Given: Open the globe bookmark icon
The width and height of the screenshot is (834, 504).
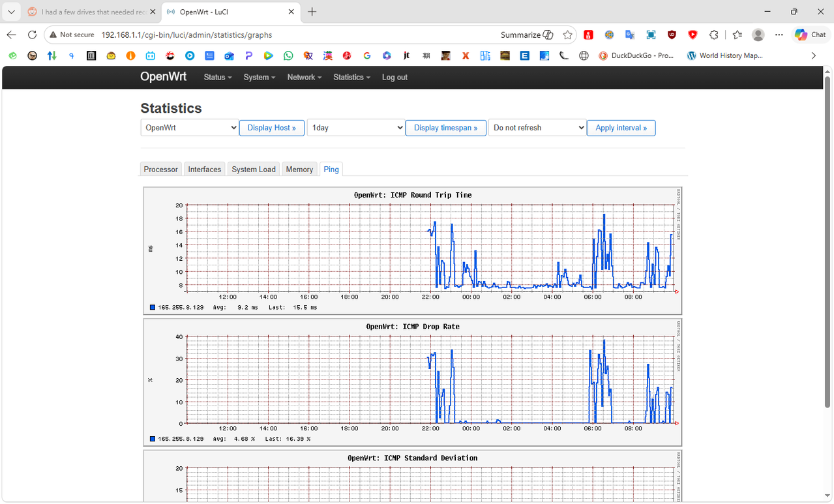Looking at the screenshot, I should tap(584, 56).
